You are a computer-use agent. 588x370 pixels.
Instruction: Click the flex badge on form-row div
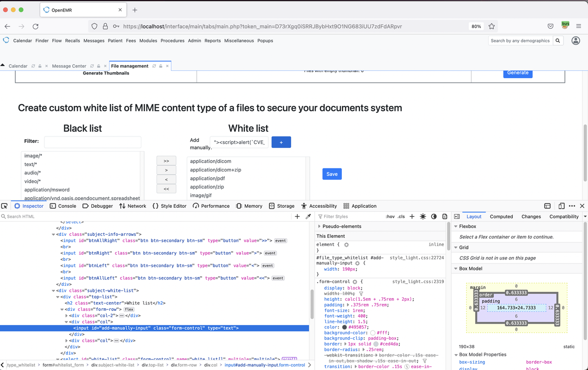click(128, 309)
